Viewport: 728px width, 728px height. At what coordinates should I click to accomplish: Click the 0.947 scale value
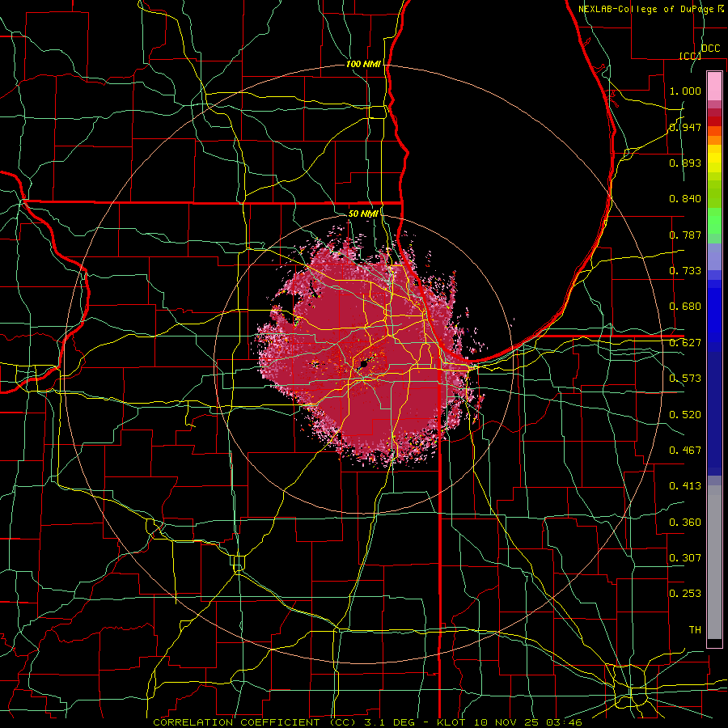[685, 127]
